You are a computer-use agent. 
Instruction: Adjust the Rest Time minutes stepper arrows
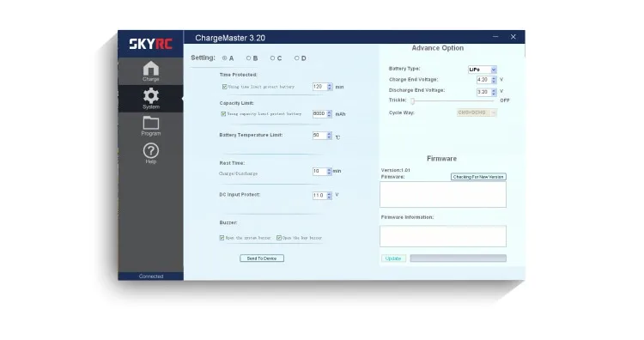(329, 171)
